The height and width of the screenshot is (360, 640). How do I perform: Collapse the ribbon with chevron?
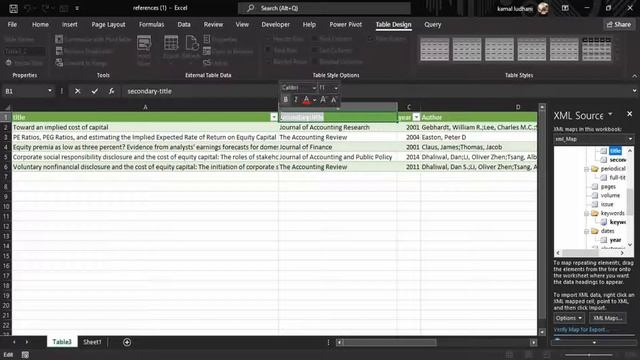click(634, 76)
